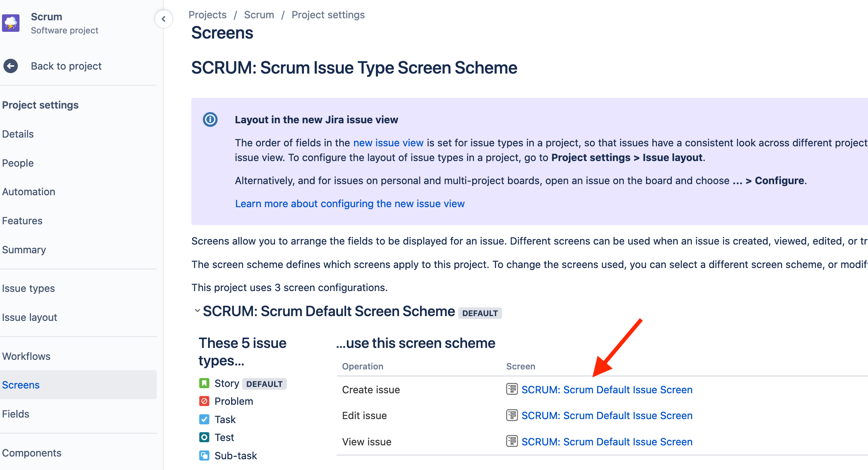Screen dimensions: 868x470
Task: Click the Test issue type icon
Action: tap(204, 437)
